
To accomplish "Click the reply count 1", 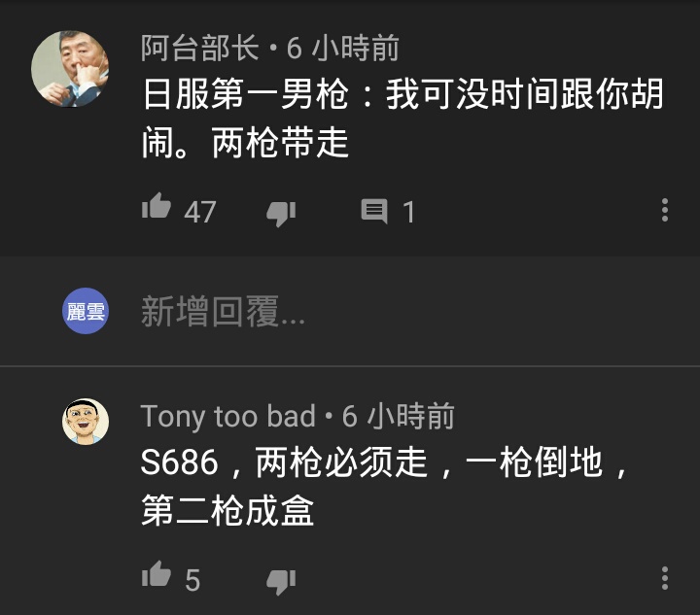I will point(408,212).
